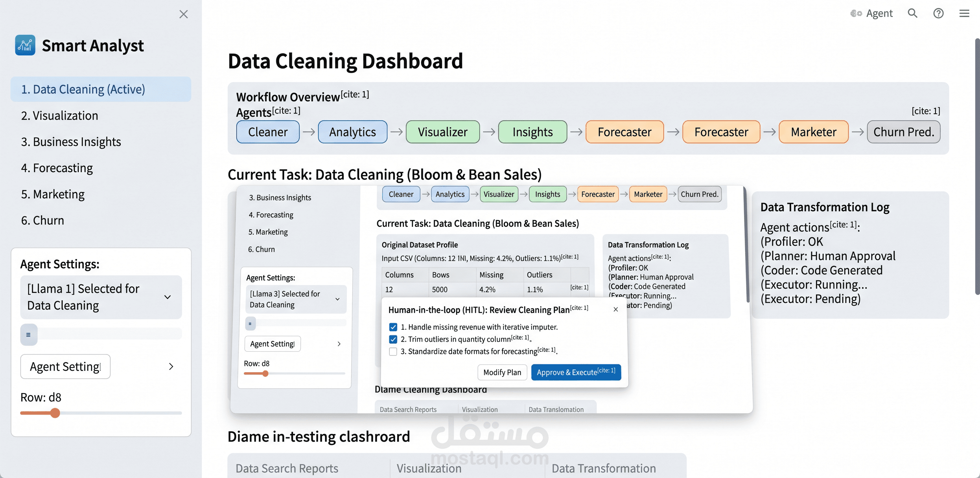980x478 pixels.
Task: Click the Columns header in dataset table
Action: [399, 274]
